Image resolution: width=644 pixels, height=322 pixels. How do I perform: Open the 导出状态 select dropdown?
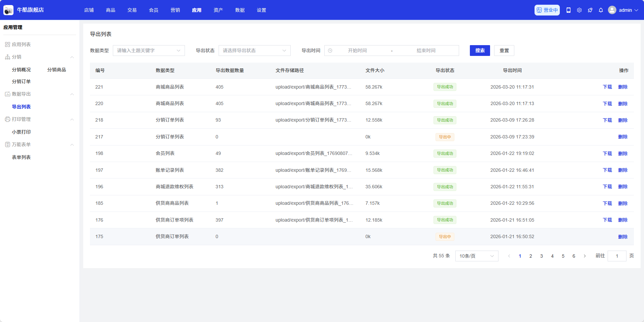pos(254,51)
